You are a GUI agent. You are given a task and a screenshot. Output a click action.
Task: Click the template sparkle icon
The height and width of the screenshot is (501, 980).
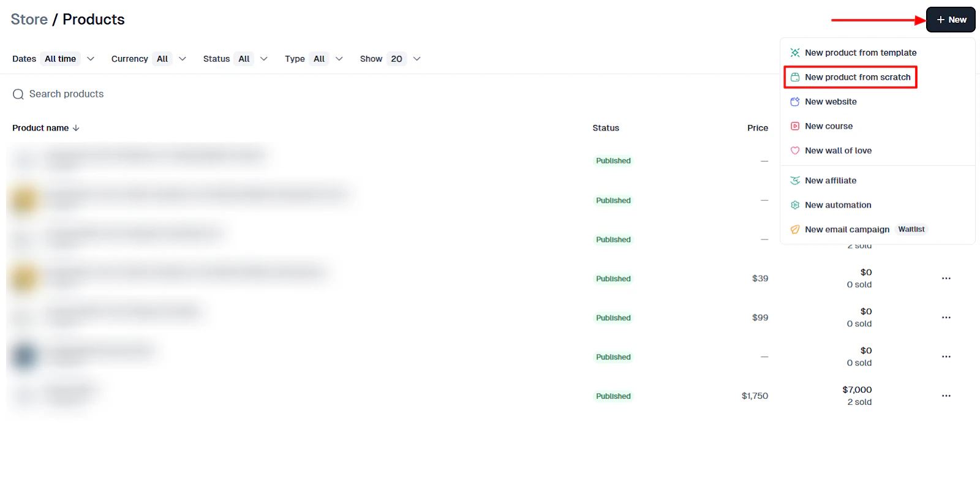pyautogui.click(x=795, y=53)
